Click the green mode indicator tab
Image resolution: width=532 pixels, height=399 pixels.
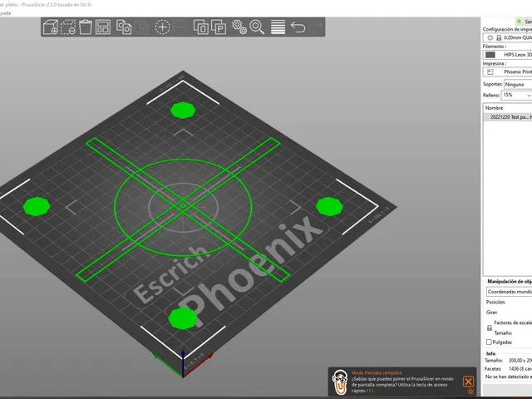(524, 22)
